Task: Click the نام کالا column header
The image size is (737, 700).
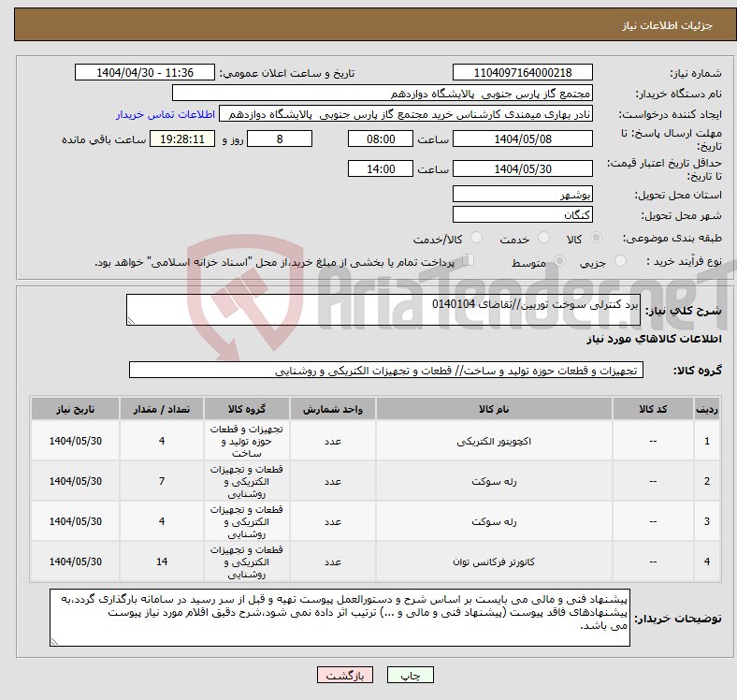Action: coord(494,409)
